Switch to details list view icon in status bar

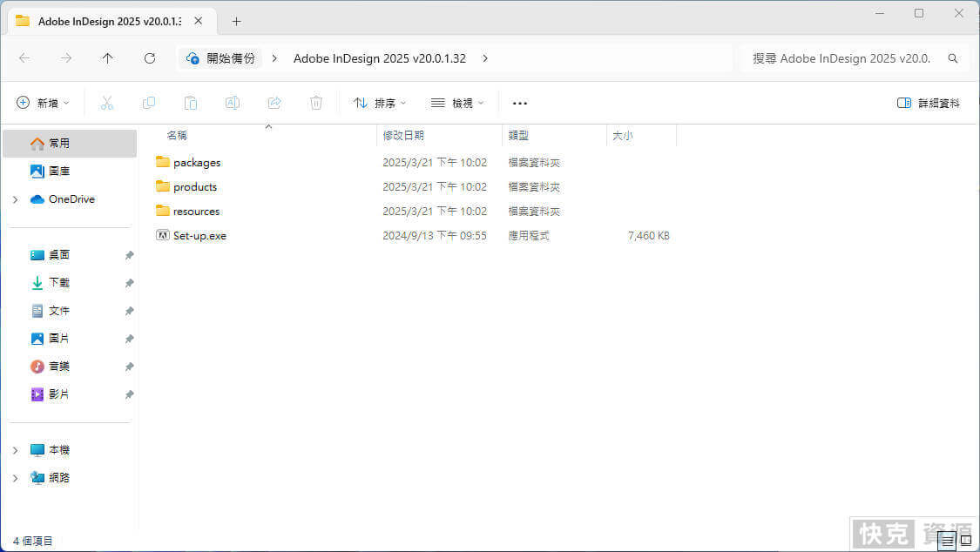947,541
